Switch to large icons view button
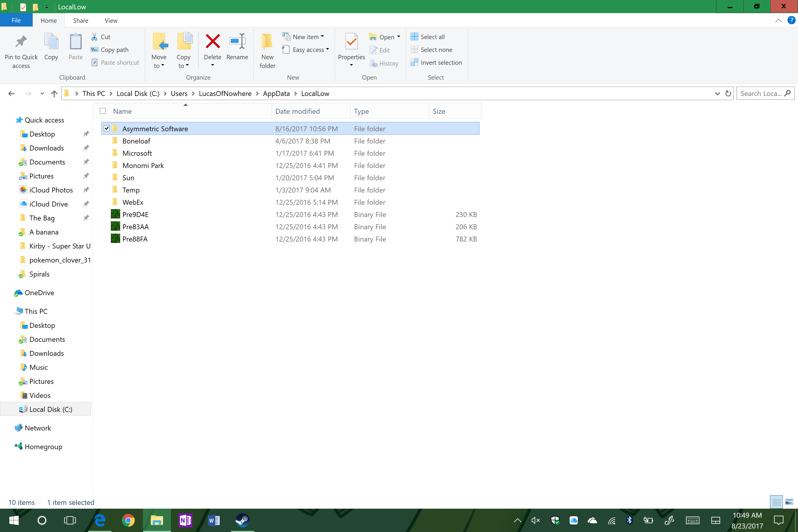 (x=789, y=502)
